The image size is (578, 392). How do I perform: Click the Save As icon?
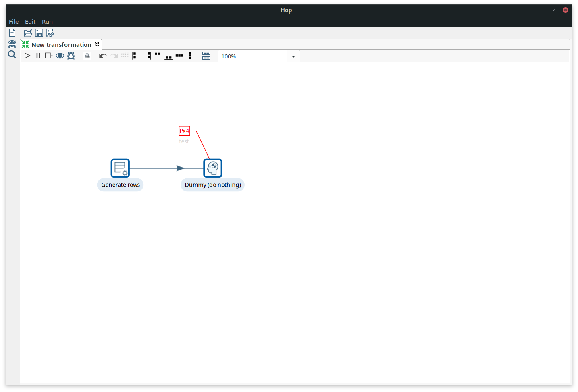coord(50,33)
